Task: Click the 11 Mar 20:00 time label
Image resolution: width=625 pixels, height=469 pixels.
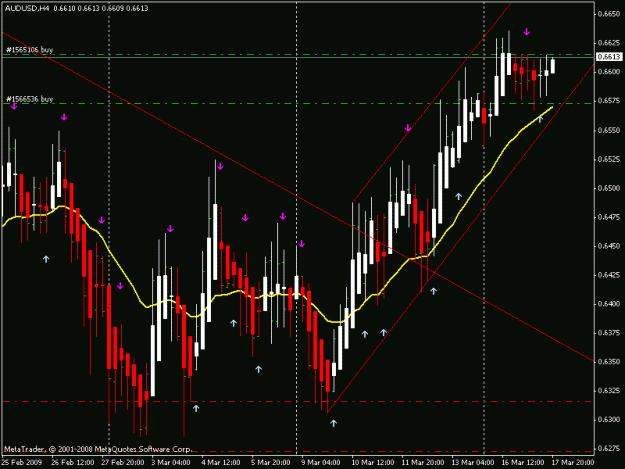Action: click(x=423, y=463)
